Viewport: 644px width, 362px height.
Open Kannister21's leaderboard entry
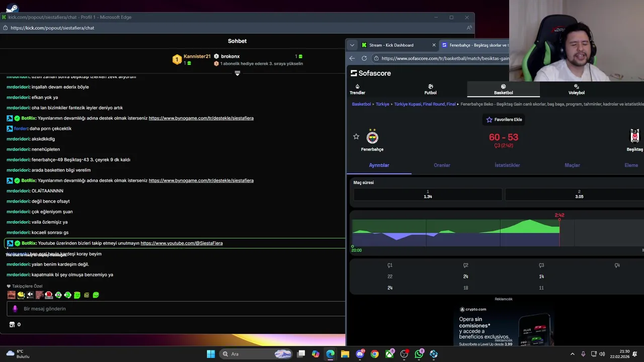pyautogui.click(x=191, y=59)
